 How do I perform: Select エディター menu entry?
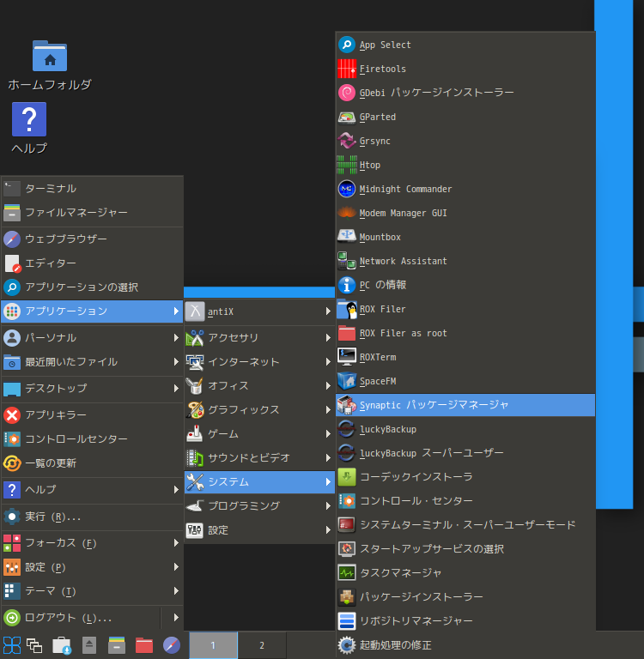point(92,263)
